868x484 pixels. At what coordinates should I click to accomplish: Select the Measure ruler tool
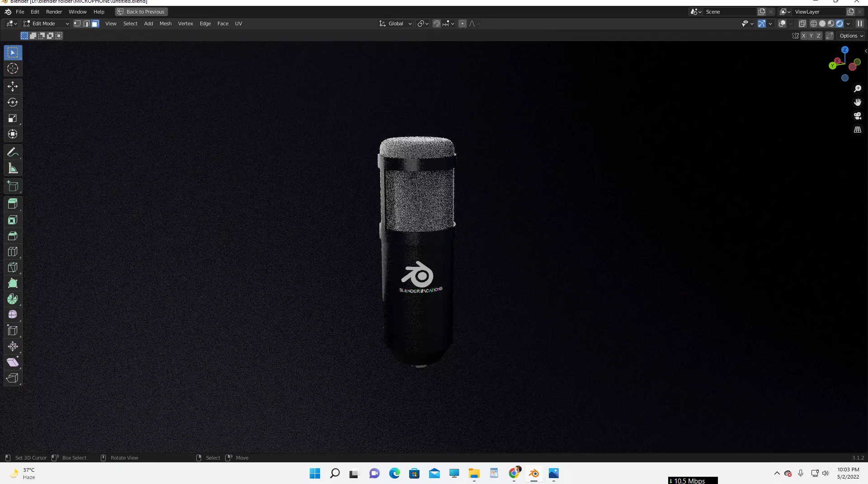click(13, 168)
